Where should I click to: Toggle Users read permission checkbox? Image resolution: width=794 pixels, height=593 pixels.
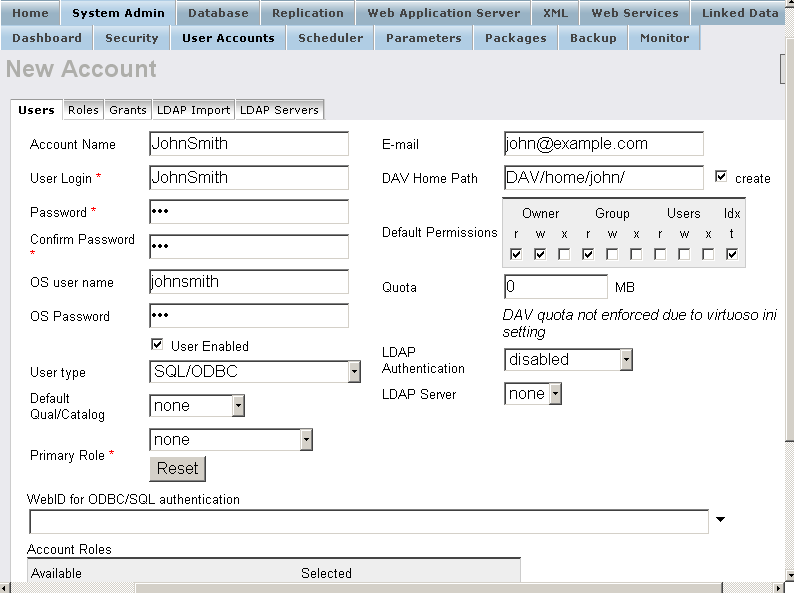(660, 254)
